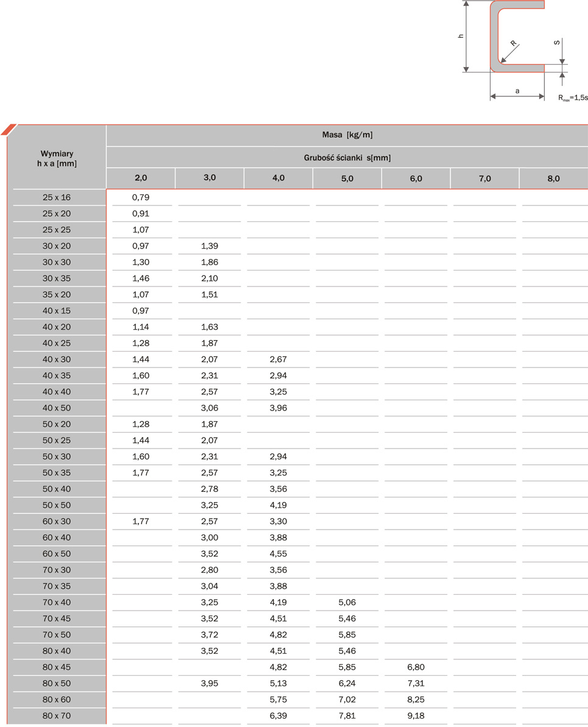Select the 2,0 thickness column header
This screenshot has height=727, width=588.
(141, 178)
